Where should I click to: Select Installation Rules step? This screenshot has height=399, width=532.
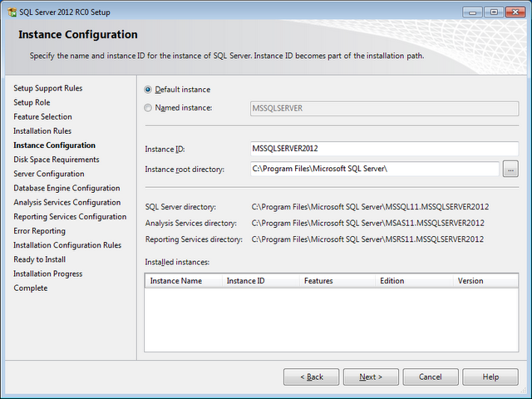point(42,131)
